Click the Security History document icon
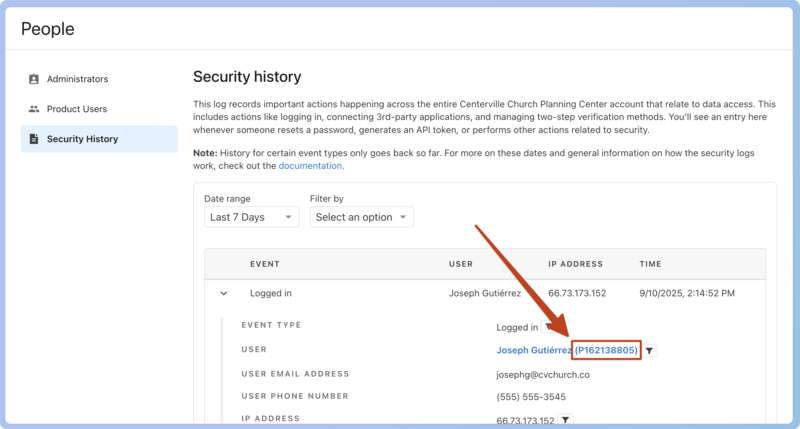 click(34, 139)
